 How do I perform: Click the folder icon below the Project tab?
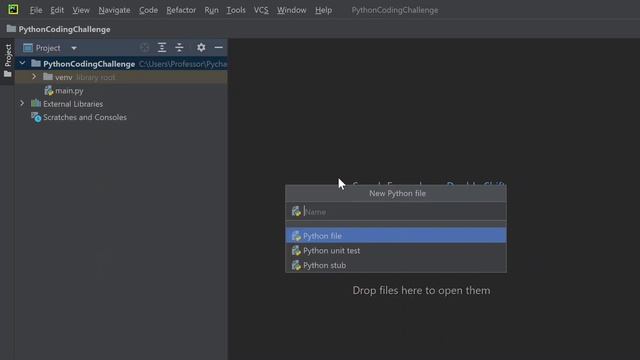[x=7, y=74]
